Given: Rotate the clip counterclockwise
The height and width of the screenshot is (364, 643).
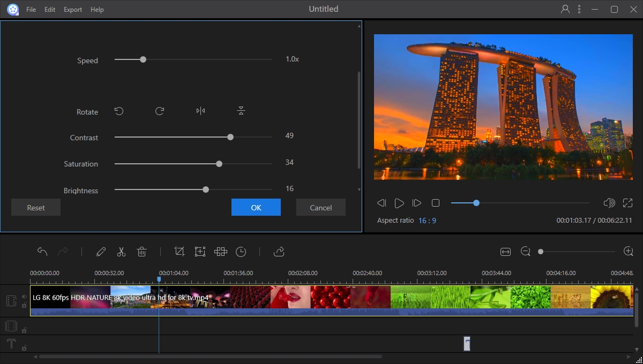Looking at the screenshot, I should pos(119,111).
